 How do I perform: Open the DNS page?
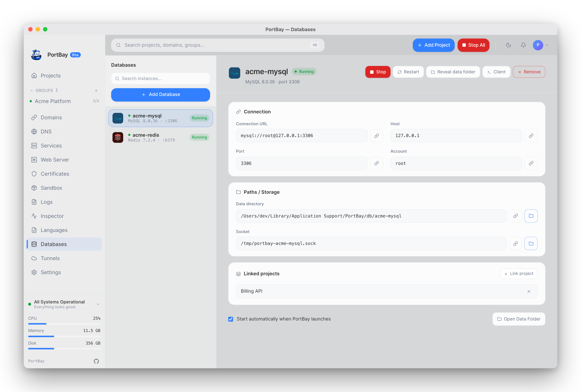point(64,132)
